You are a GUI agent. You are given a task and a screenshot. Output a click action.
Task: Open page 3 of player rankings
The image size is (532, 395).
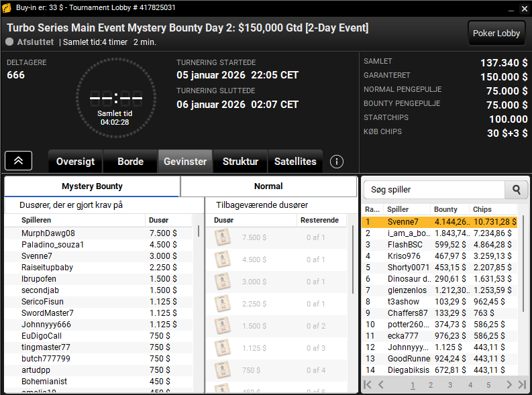coord(450,385)
